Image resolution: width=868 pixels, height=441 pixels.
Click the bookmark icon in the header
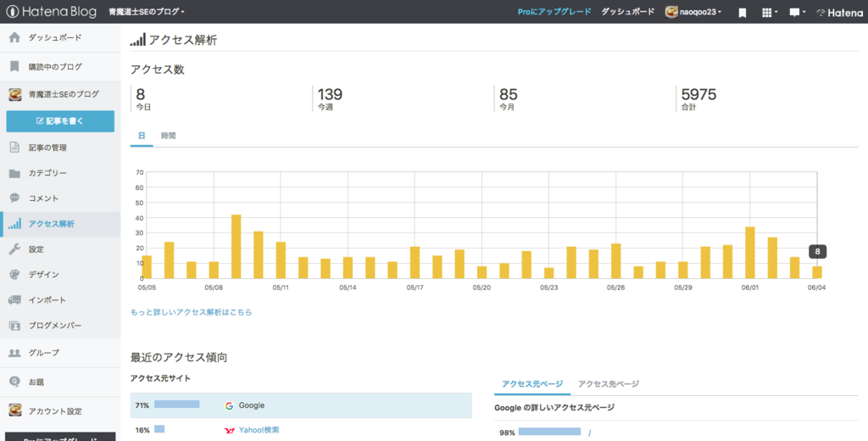coord(743,13)
